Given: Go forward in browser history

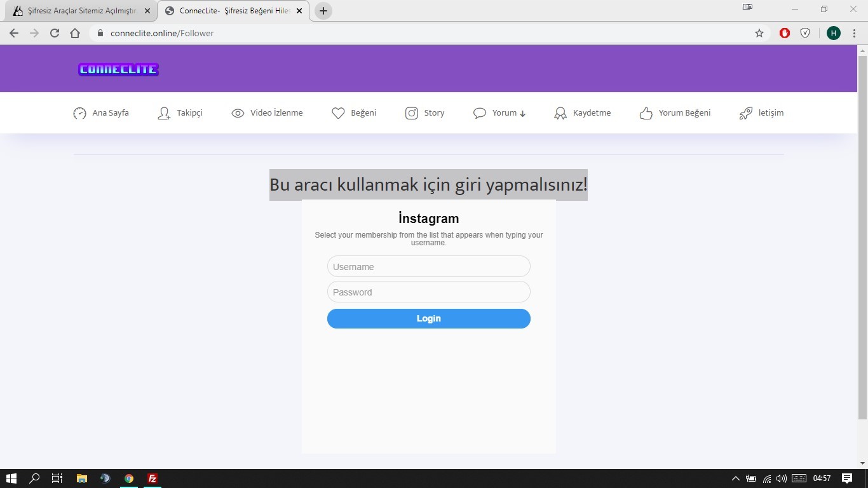Looking at the screenshot, I should pos(34,33).
